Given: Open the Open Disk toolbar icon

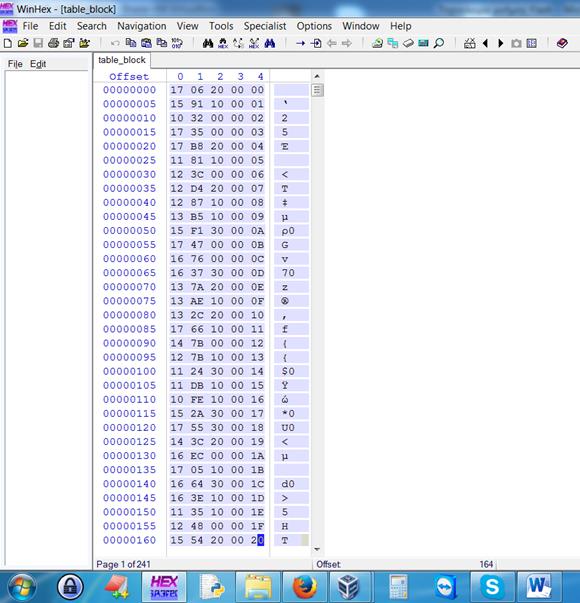Looking at the screenshot, I should 377,43.
